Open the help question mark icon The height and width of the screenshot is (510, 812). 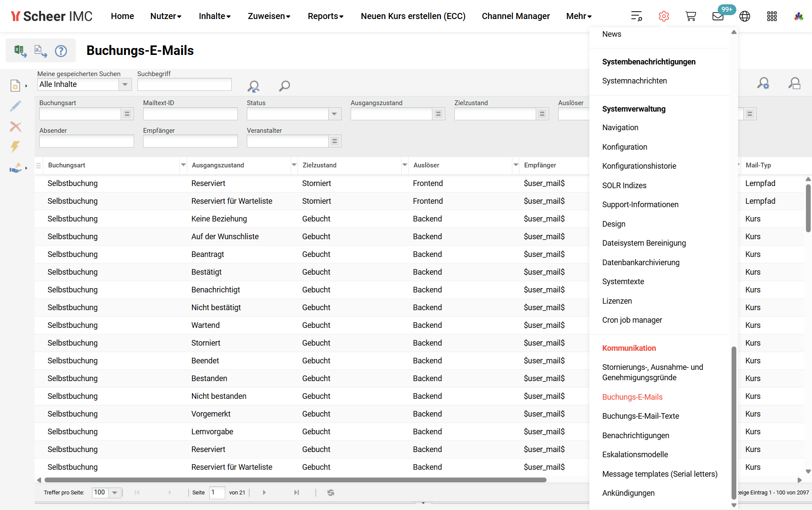point(61,51)
